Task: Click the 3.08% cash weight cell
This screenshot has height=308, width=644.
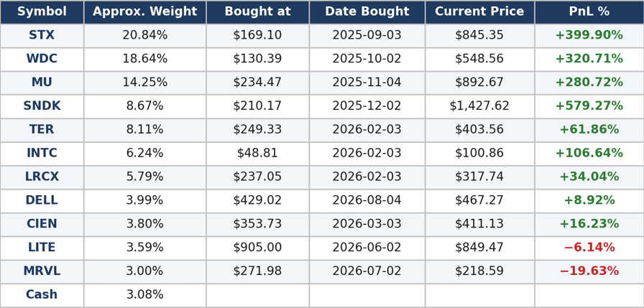Action: (x=145, y=295)
